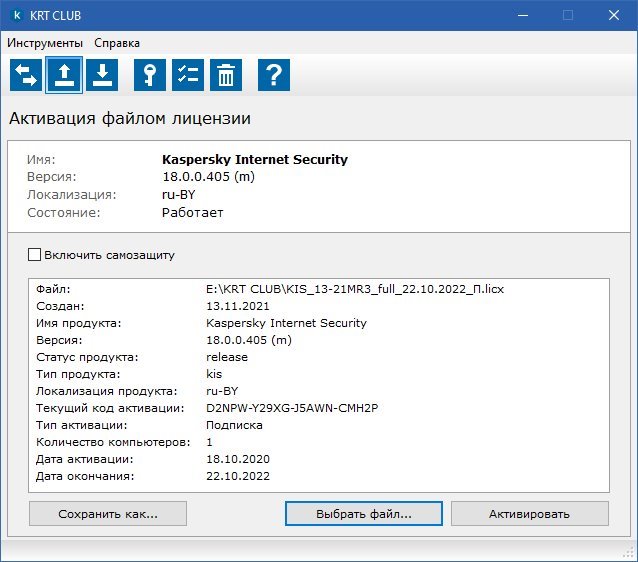Click the 'Подписка' activation type value
Viewport: 638px width, 562px height.
(234, 425)
